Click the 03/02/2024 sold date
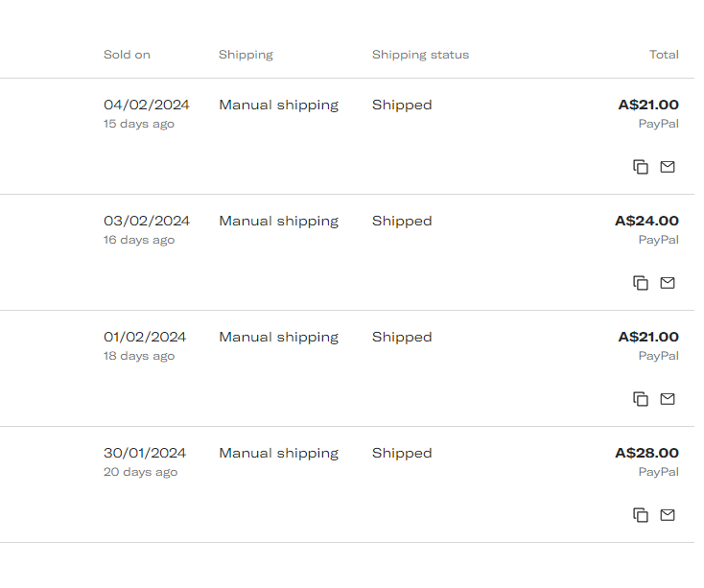 [x=147, y=221]
